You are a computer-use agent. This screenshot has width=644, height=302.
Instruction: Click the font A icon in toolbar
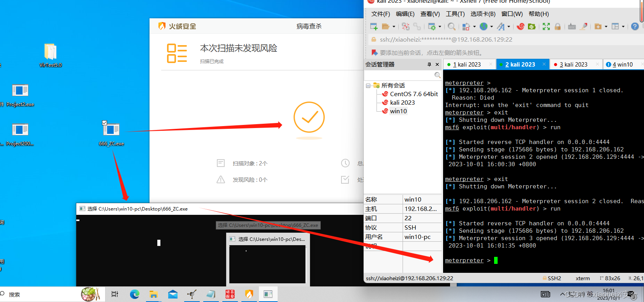point(501,26)
